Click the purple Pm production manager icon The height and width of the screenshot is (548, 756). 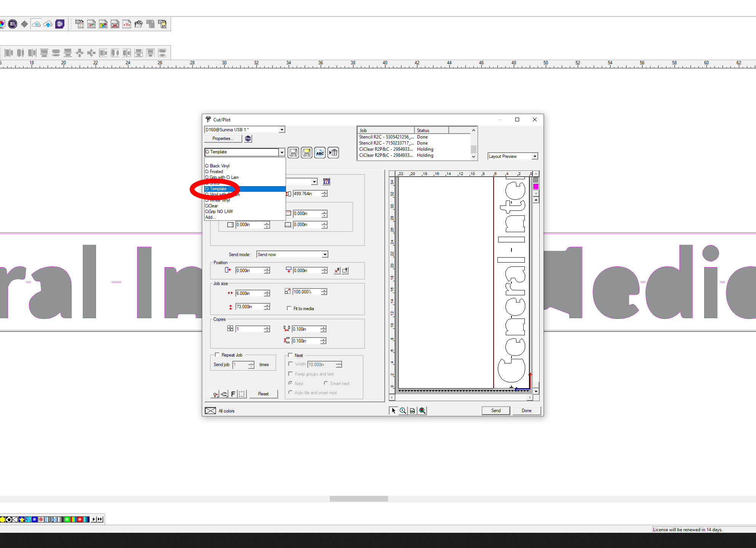(x=248, y=139)
